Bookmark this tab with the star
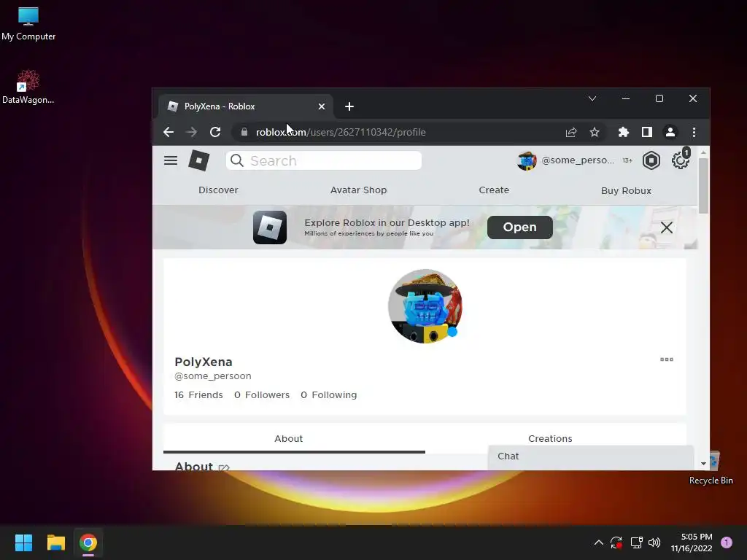Image resolution: width=747 pixels, height=560 pixels. (x=594, y=132)
